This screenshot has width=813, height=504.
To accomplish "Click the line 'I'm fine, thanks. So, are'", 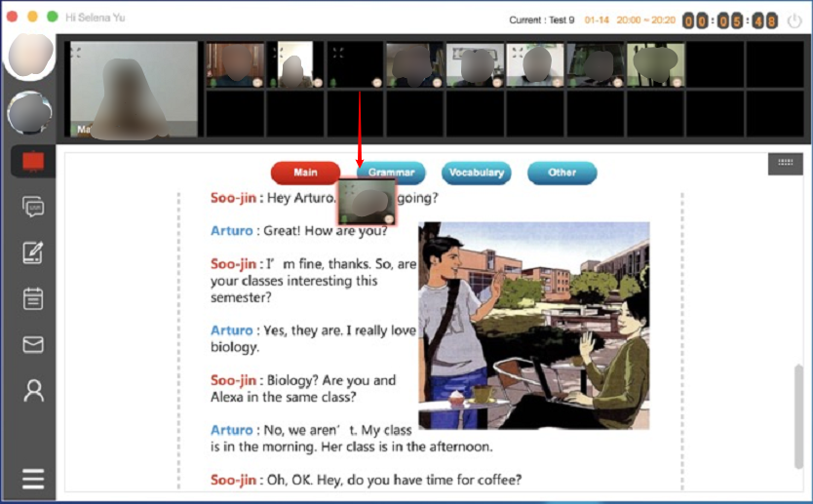I will click(342, 264).
